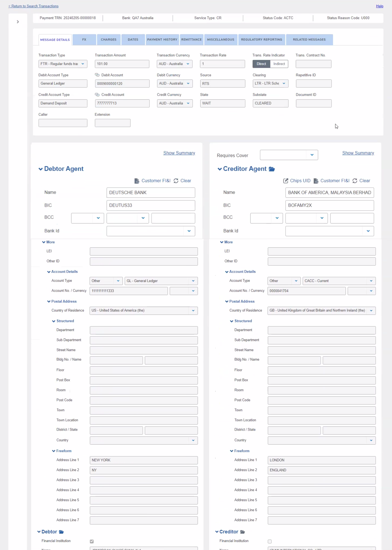Viewport: 392px width, 550px height.
Task: Click the Debit Account link icon
Action: tap(97, 75)
